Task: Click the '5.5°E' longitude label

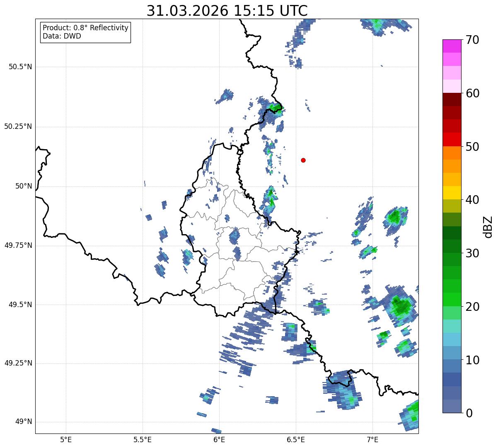Action: pos(143,439)
